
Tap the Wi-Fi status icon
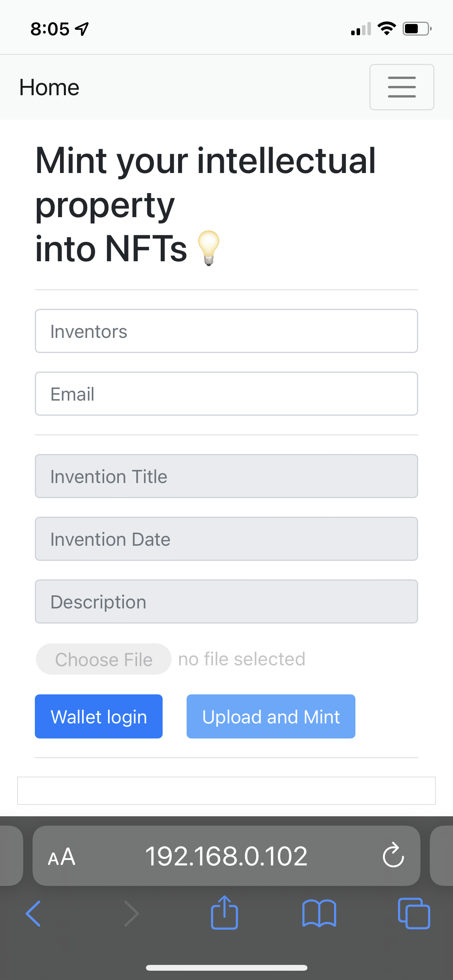[x=386, y=29]
